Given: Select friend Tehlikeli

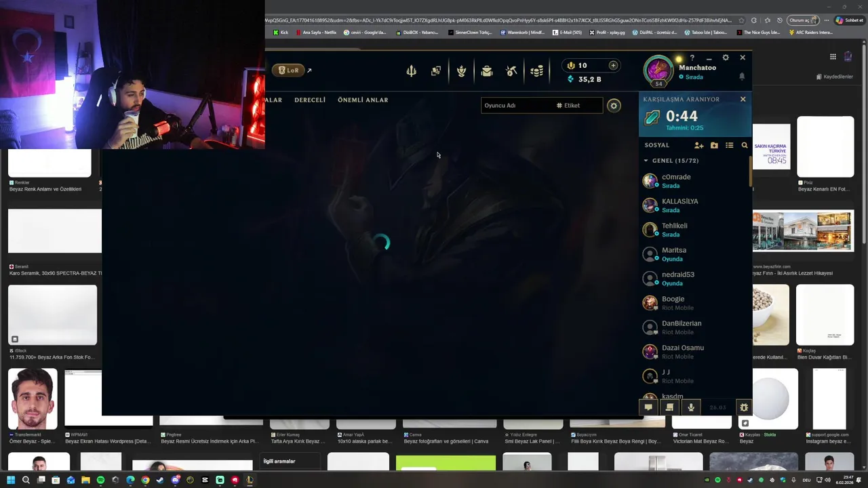Looking at the screenshot, I should click(x=694, y=230).
